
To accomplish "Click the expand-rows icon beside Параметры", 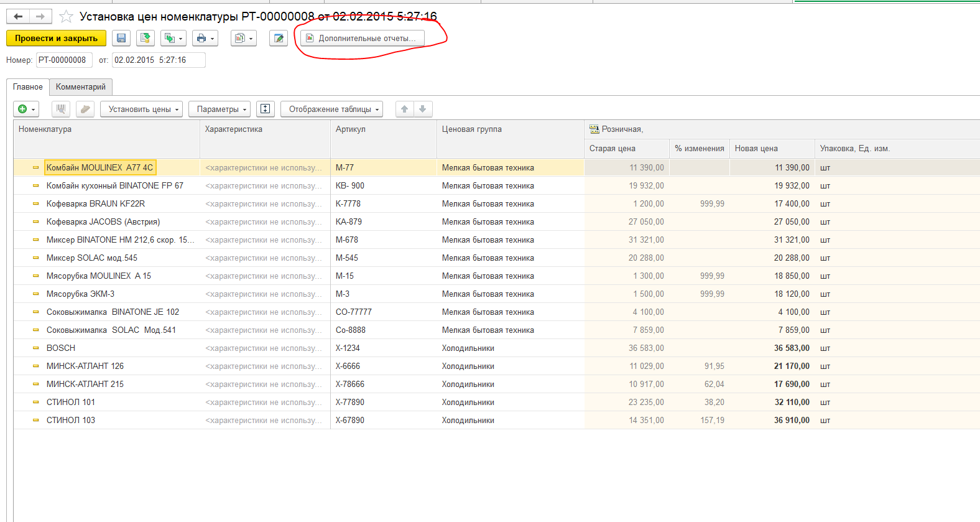I will point(266,110).
